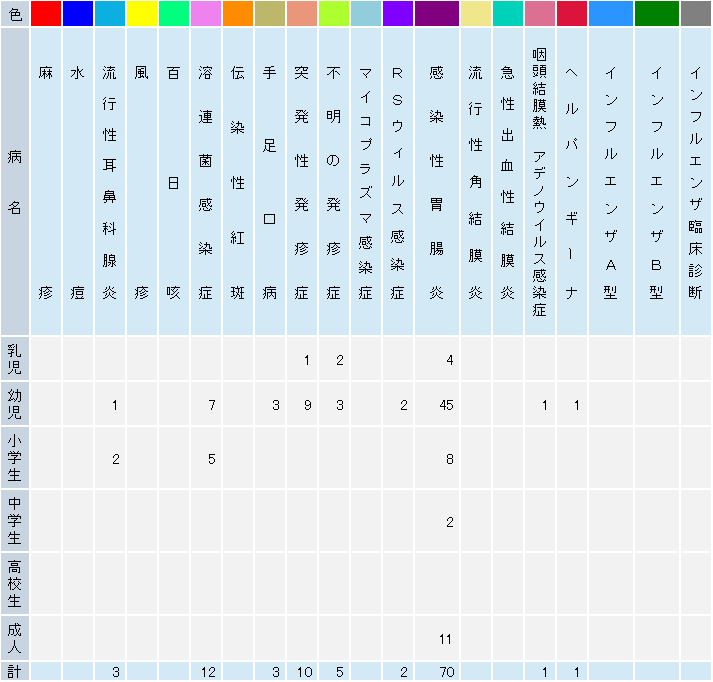Select the RSウイルス感染症 column header
This screenshot has width=713, height=682.
[x=398, y=181]
